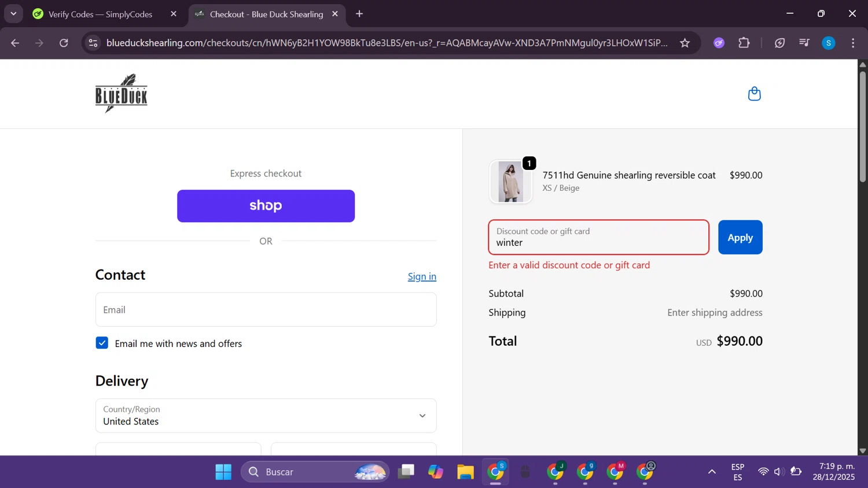The image size is (868, 488).
Task: Click the page vertical scrollbar
Action: point(863,127)
